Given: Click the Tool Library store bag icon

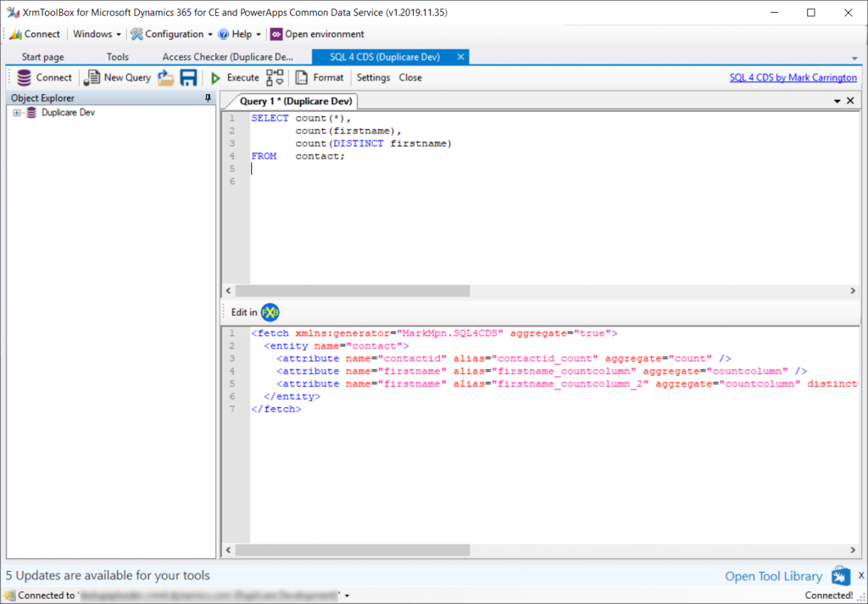Looking at the screenshot, I should point(840,576).
